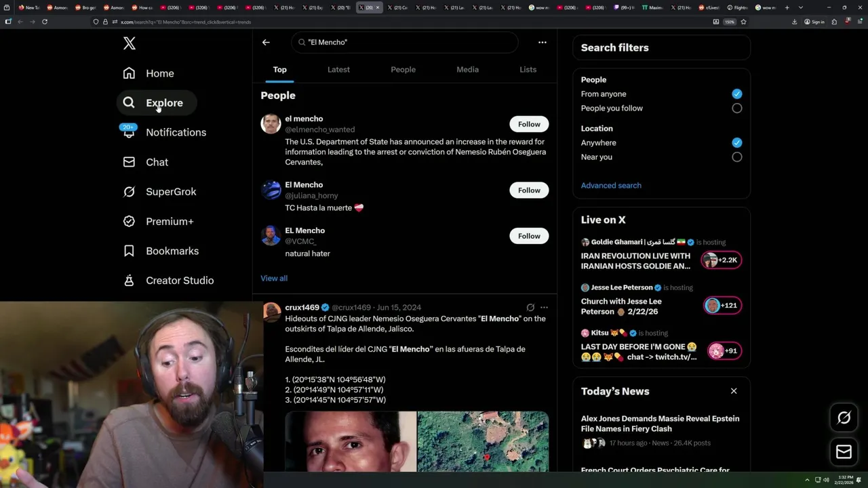Open the floating Grok button

pos(844,418)
